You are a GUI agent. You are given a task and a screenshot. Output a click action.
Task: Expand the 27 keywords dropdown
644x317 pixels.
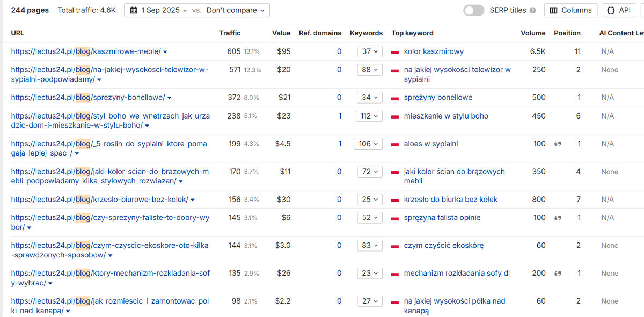[370, 301]
